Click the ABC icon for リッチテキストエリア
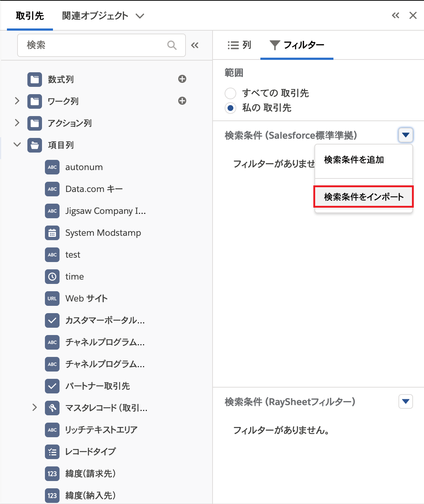The width and height of the screenshot is (424, 504). pyautogui.click(x=52, y=430)
